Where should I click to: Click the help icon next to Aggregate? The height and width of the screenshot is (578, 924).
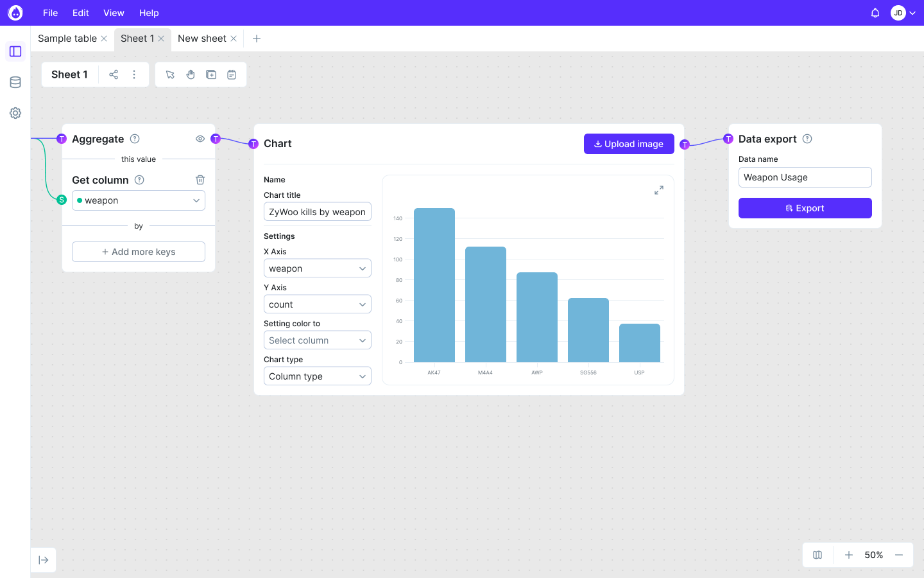pos(135,139)
